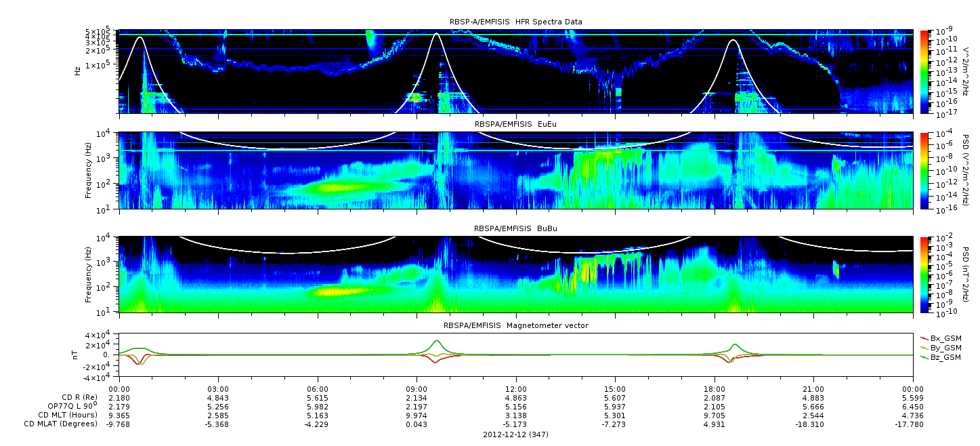Click the Bz peak near 09:30 in magnetometer plot
Viewport: 980px width, 446px height.
437,342
